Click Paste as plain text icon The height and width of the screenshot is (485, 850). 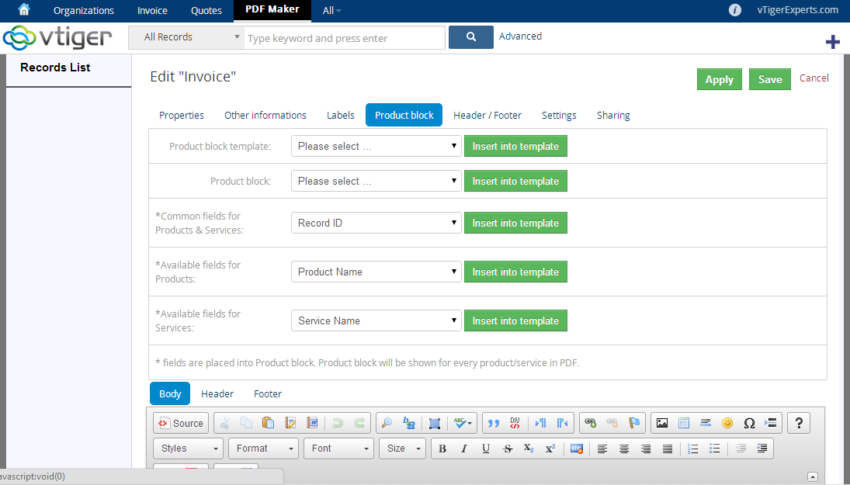[290, 423]
